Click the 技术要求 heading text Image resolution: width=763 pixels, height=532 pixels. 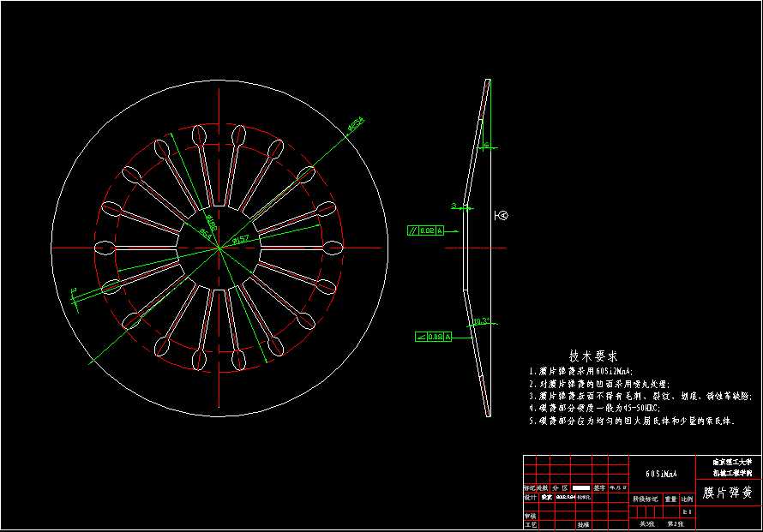click(x=593, y=356)
